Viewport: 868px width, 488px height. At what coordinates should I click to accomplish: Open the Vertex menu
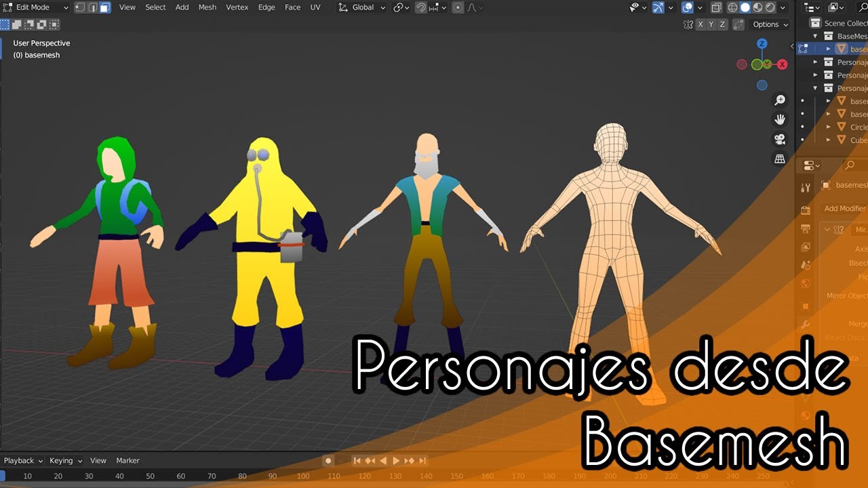(237, 7)
